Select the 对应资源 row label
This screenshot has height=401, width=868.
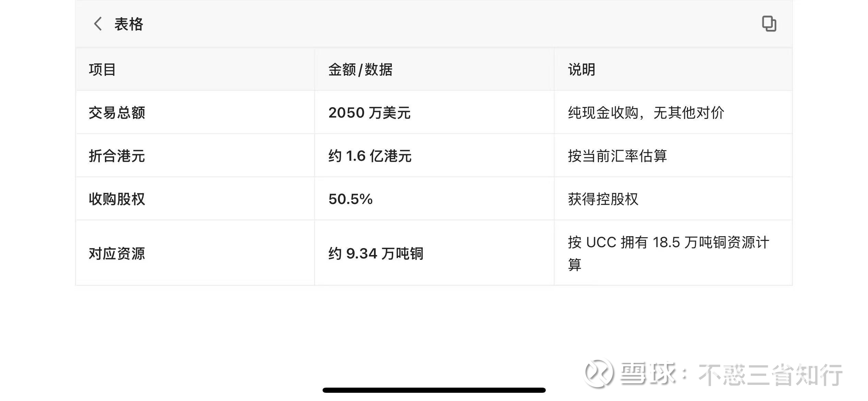[x=117, y=254]
